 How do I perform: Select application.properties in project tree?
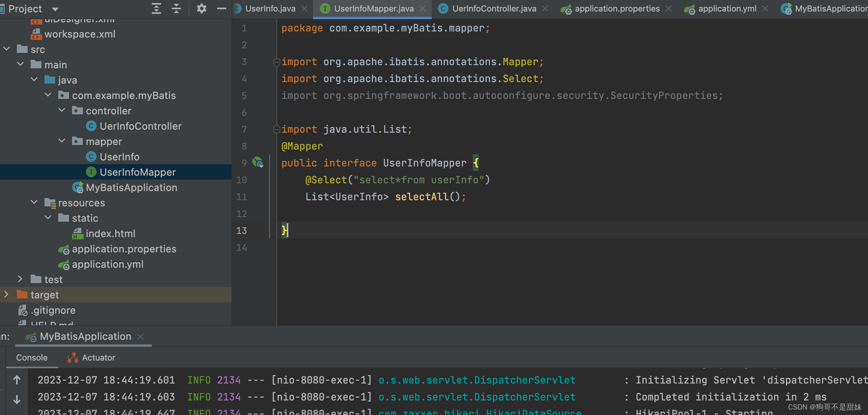[124, 249]
